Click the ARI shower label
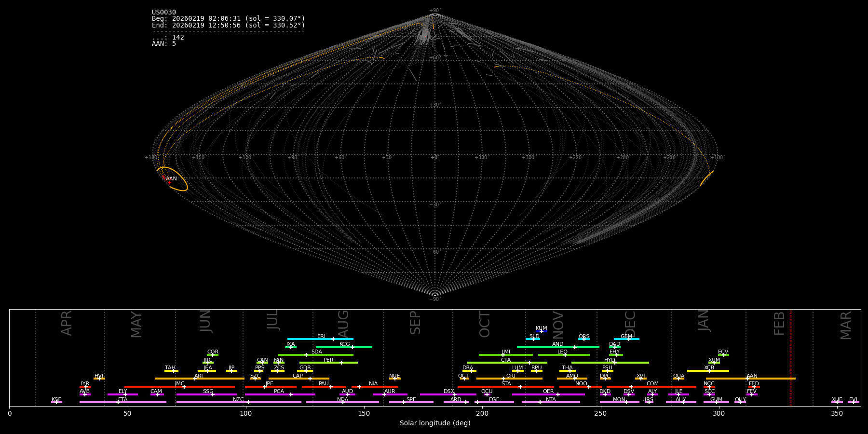 coord(199,376)
